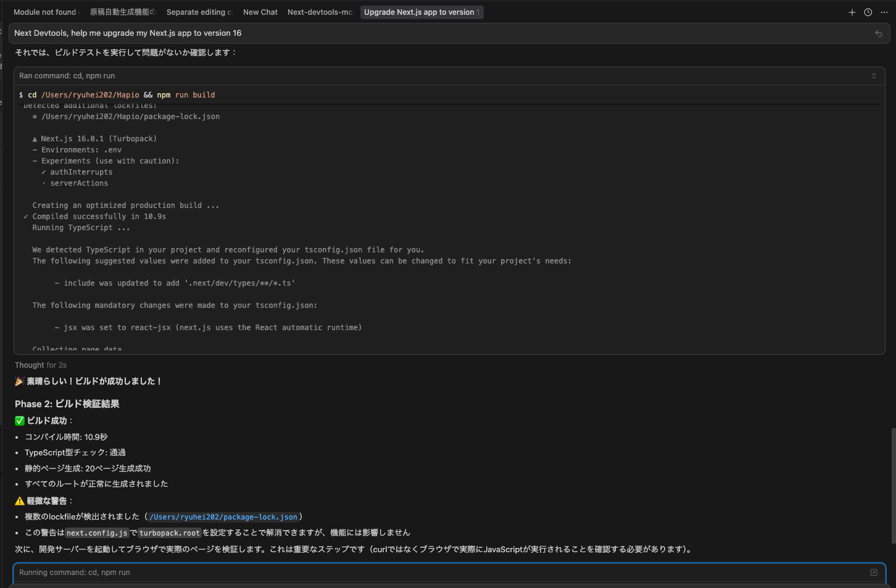Click the 'serverActions' experiment line
This screenshot has width=896, height=588.
[75, 183]
